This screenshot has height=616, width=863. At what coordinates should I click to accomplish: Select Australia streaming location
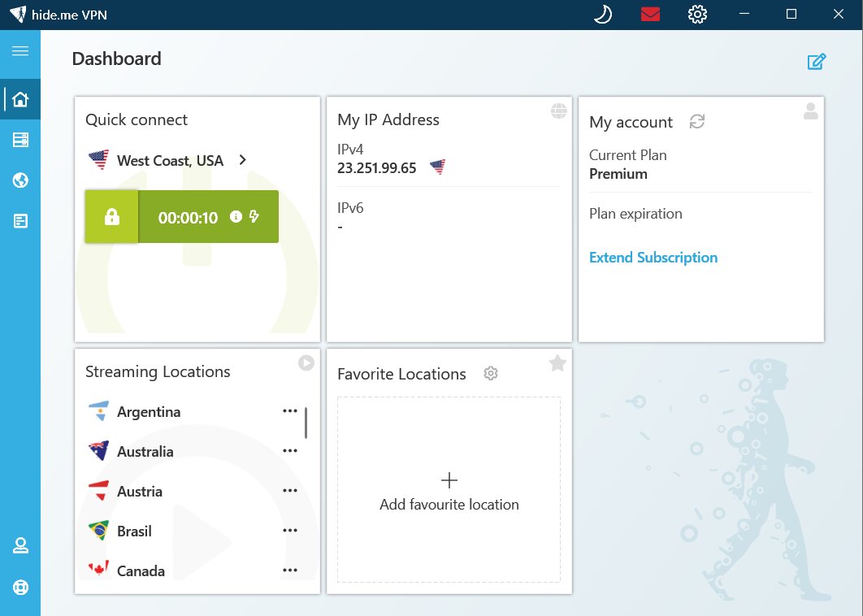(145, 451)
